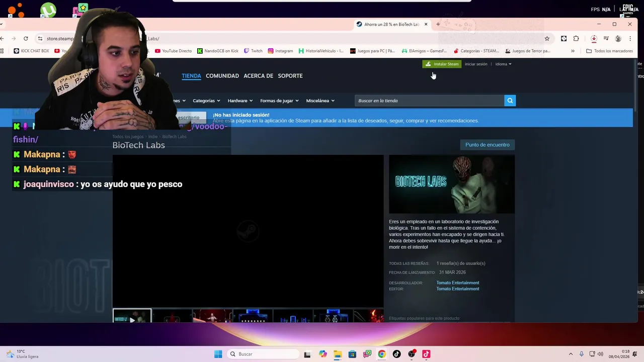This screenshot has height=362, width=644.
Task: Expand the Hardware dropdown menu
Action: point(240,101)
